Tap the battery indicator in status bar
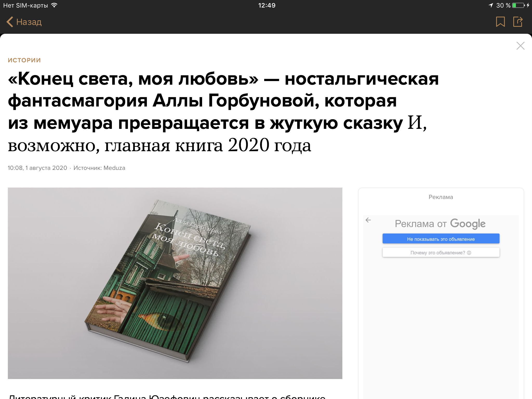This screenshot has width=532, height=399. (518, 5)
